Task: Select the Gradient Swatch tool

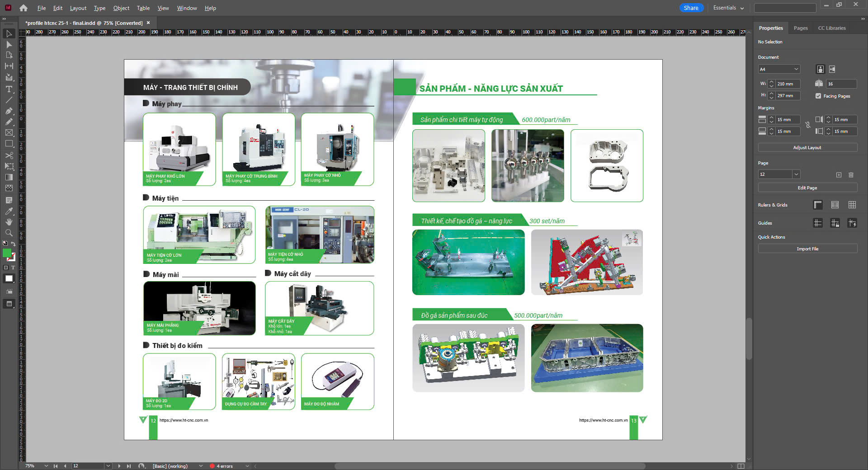Action: (9, 177)
